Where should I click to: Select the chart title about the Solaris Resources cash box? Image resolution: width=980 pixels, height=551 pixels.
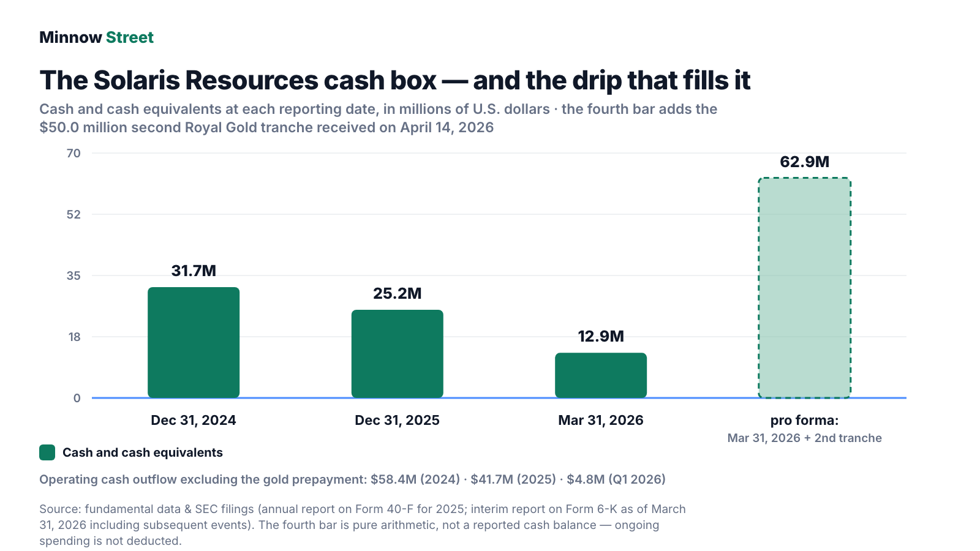tap(394, 80)
